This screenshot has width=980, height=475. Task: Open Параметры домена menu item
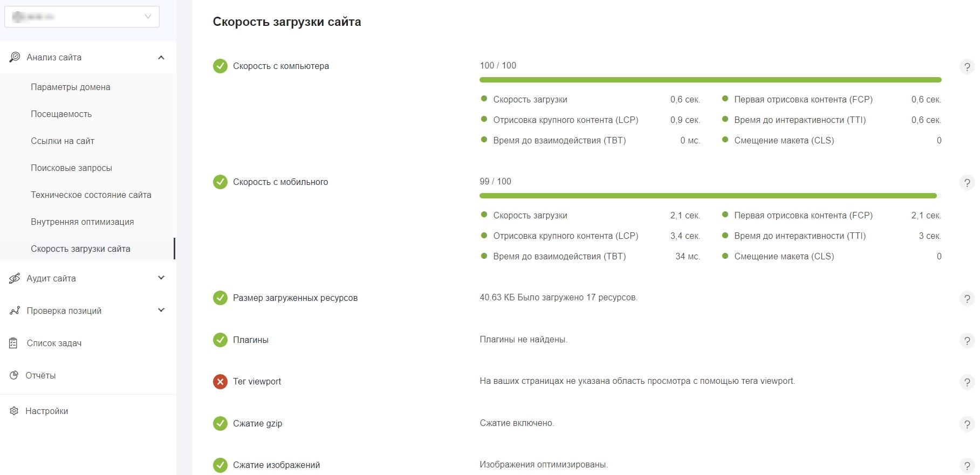coord(71,87)
